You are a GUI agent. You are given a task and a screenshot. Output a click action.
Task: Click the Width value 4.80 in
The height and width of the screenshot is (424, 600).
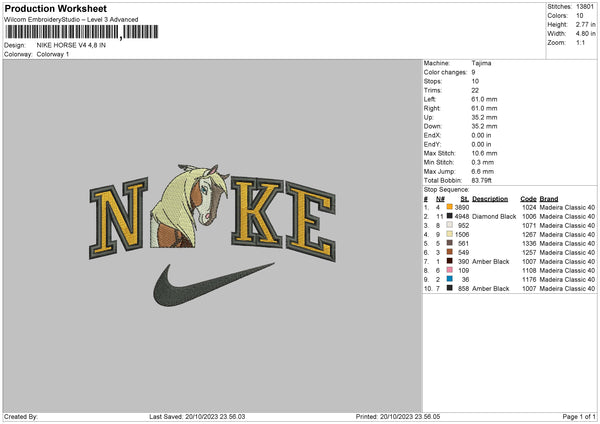(585, 34)
